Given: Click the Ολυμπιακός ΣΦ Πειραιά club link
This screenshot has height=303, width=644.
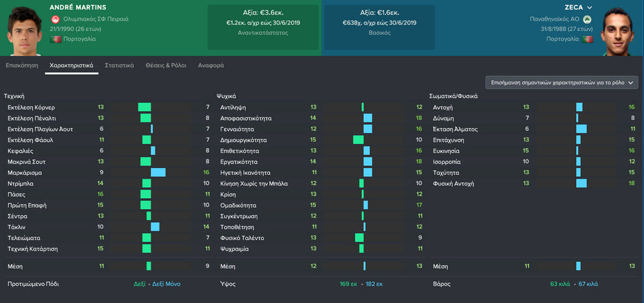Looking at the screenshot, I should point(95,19).
